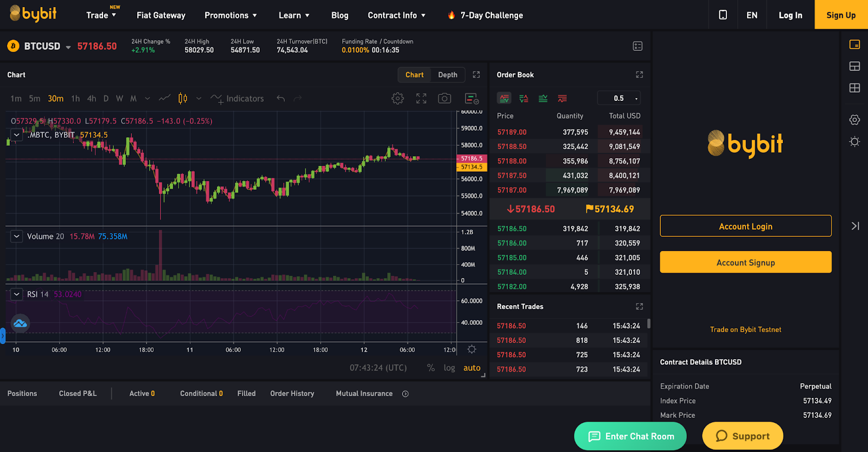The height and width of the screenshot is (452, 868).
Task: Click the Enter Chat Room button
Action: click(x=630, y=436)
